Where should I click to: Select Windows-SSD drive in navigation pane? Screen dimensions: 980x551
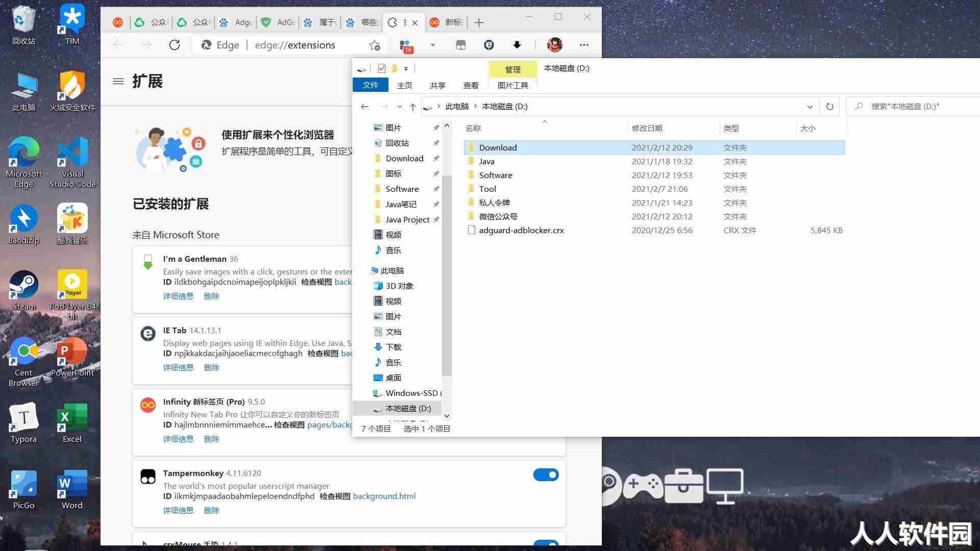407,393
